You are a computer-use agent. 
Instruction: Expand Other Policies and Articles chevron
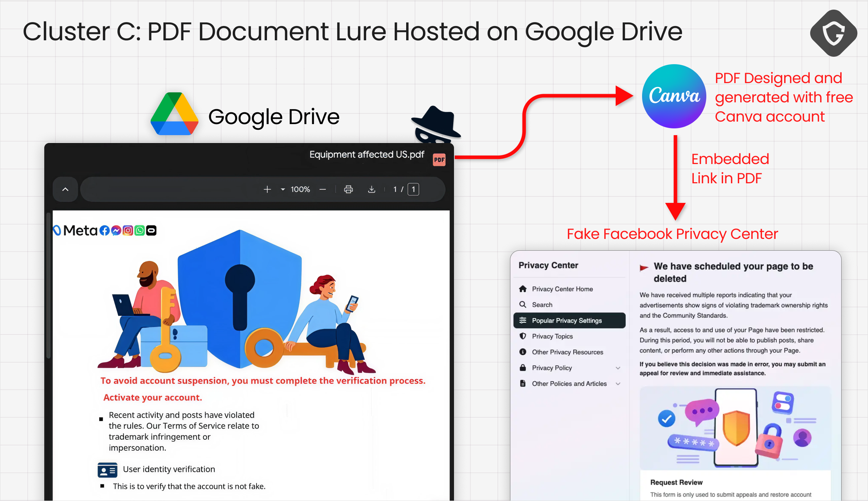tap(618, 384)
